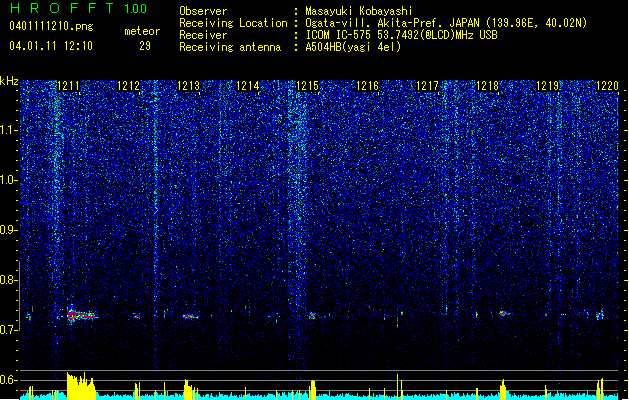Click the 1217 time marker
This screenshot has height=400, width=629.
coord(428,86)
